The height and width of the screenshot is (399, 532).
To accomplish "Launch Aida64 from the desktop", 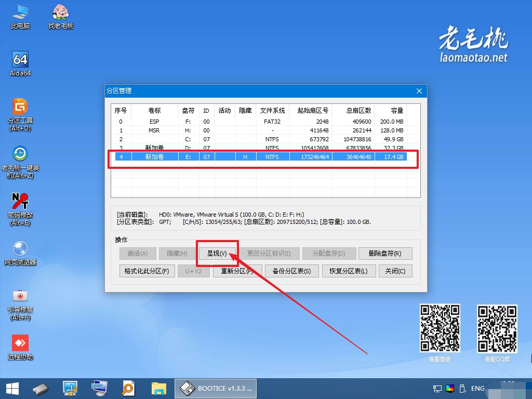I will point(20,64).
